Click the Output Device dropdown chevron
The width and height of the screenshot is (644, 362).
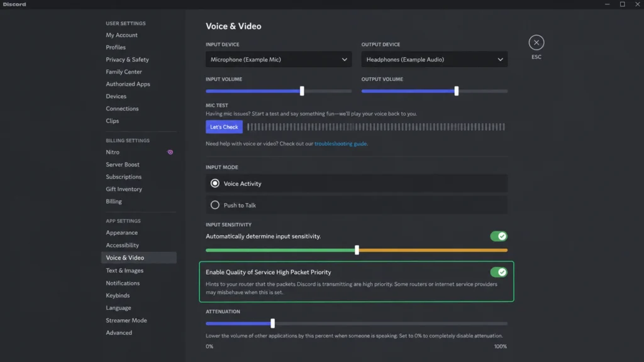click(500, 60)
